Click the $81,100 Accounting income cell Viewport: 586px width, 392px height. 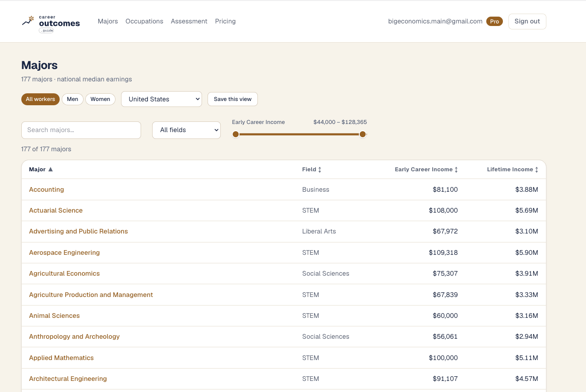tap(445, 190)
